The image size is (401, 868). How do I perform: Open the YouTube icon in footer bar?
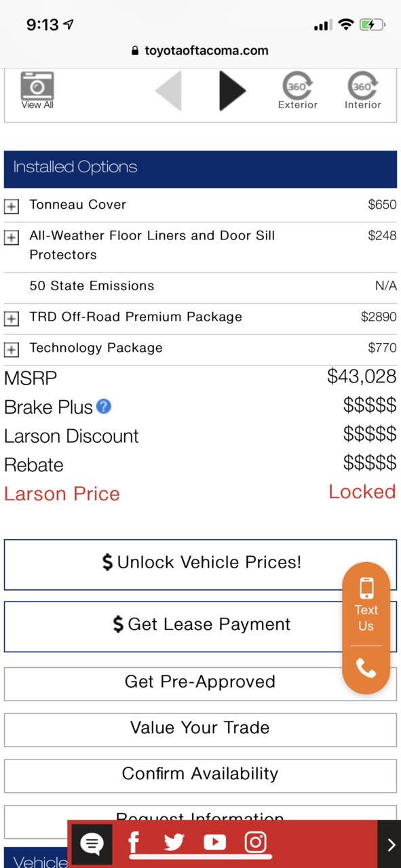pos(214,843)
